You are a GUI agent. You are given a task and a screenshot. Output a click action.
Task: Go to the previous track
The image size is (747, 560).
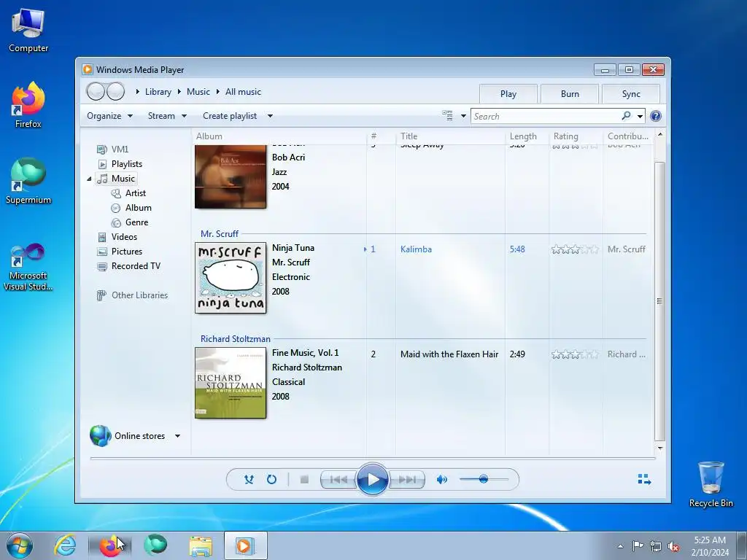[x=338, y=480]
